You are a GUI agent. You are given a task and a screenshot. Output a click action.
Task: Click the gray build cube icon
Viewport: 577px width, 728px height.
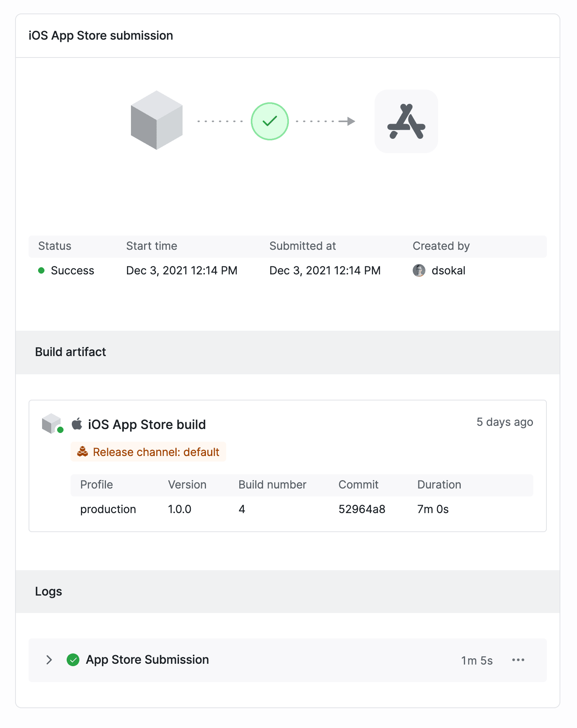(157, 120)
